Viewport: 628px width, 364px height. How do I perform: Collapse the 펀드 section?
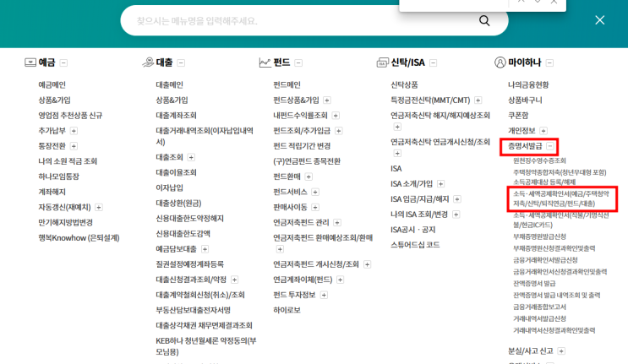[298, 62]
